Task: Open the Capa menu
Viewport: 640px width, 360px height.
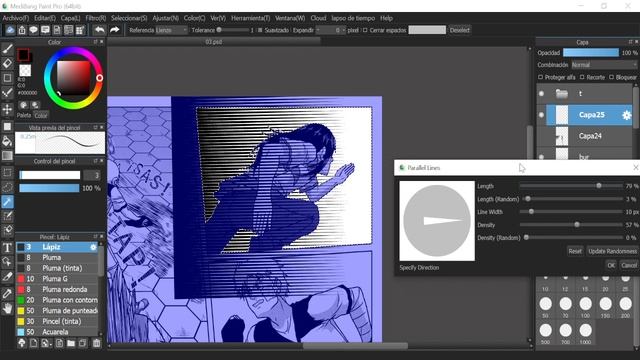Action: tap(71, 18)
